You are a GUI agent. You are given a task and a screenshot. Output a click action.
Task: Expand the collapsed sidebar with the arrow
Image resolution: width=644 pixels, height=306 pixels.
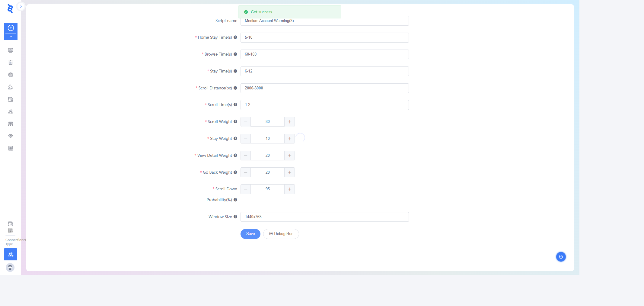click(x=21, y=6)
